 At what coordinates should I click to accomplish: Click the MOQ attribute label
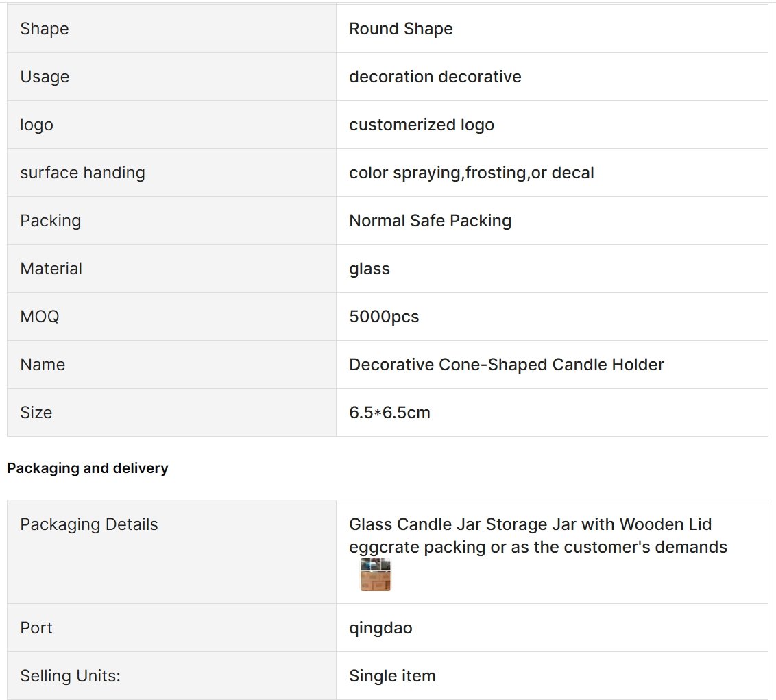(40, 317)
